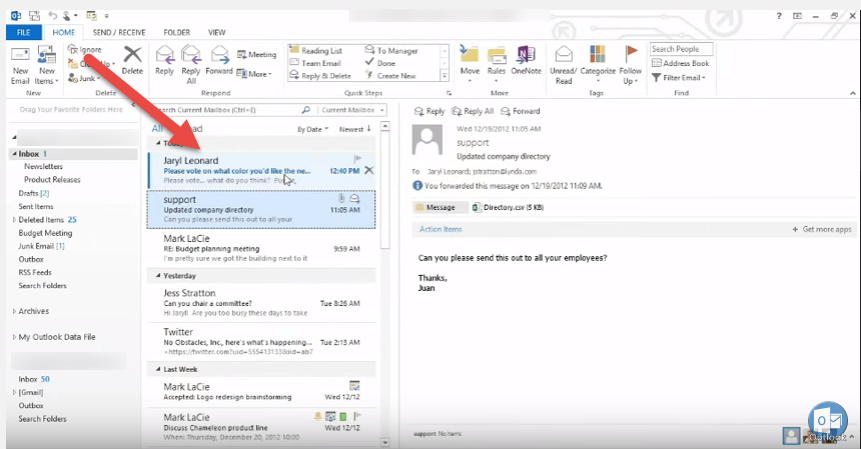This screenshot has height=449, width=861.
Task: Open the Junk options dropdown
Action: tap(84, 78)
